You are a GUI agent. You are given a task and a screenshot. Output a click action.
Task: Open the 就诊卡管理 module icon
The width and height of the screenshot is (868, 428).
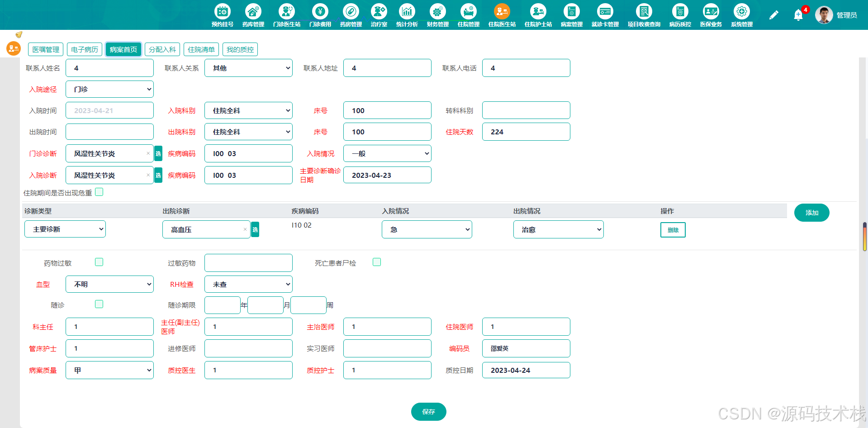pos(605,11)
